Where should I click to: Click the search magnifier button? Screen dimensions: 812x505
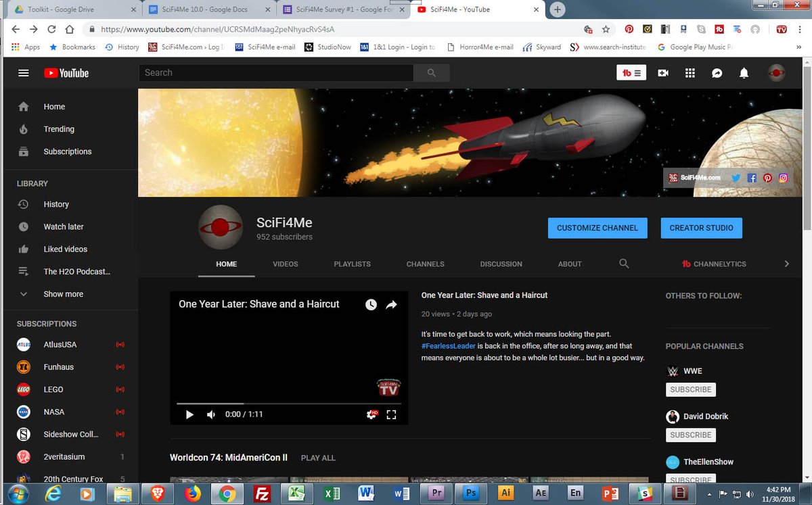432,73
